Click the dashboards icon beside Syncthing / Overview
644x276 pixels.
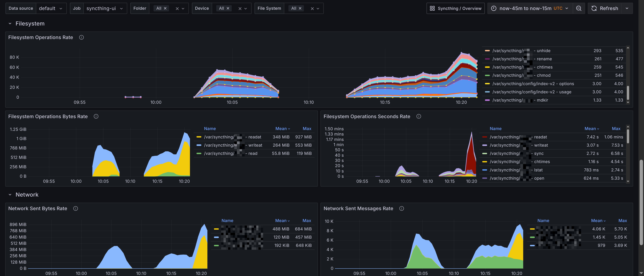click(x=432, y=8)
